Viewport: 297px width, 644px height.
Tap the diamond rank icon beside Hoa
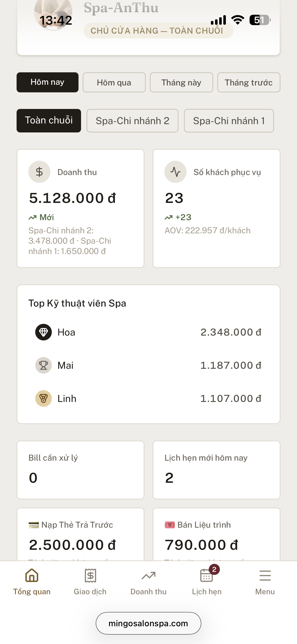pos(44,332)
